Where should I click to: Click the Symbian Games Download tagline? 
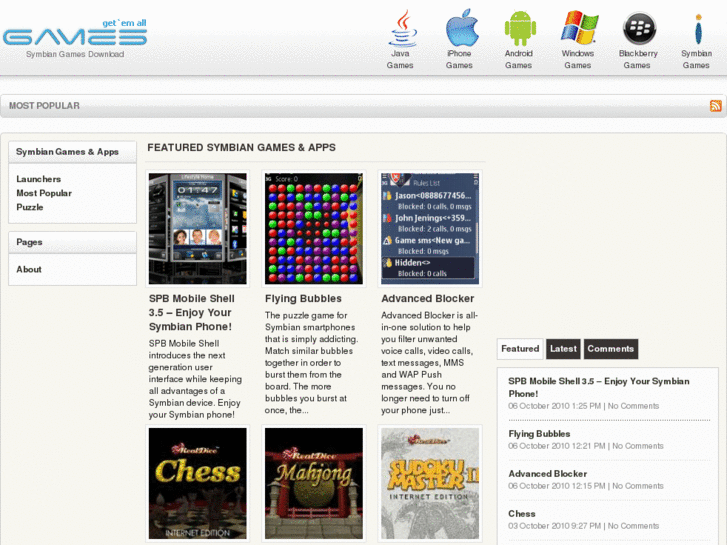pyautogui.click(x=75, y=54)
